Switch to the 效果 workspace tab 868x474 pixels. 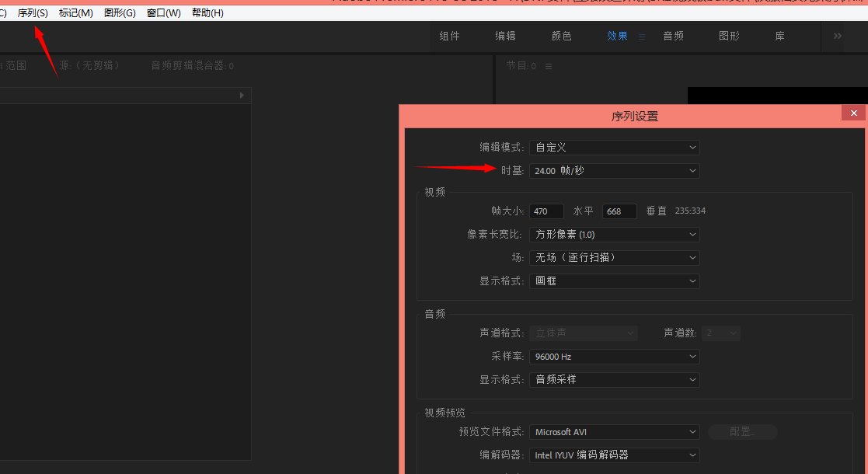pyautogui.click(x=617, y=36)
